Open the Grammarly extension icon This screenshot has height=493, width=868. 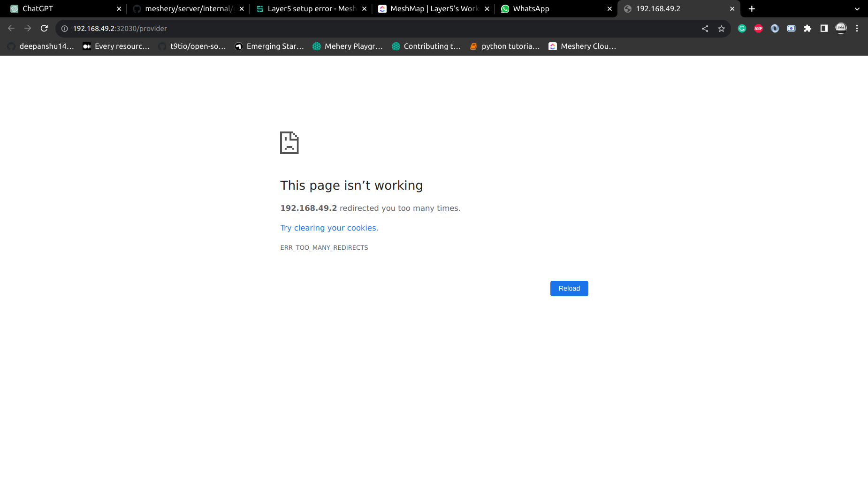tap(742, 29)
